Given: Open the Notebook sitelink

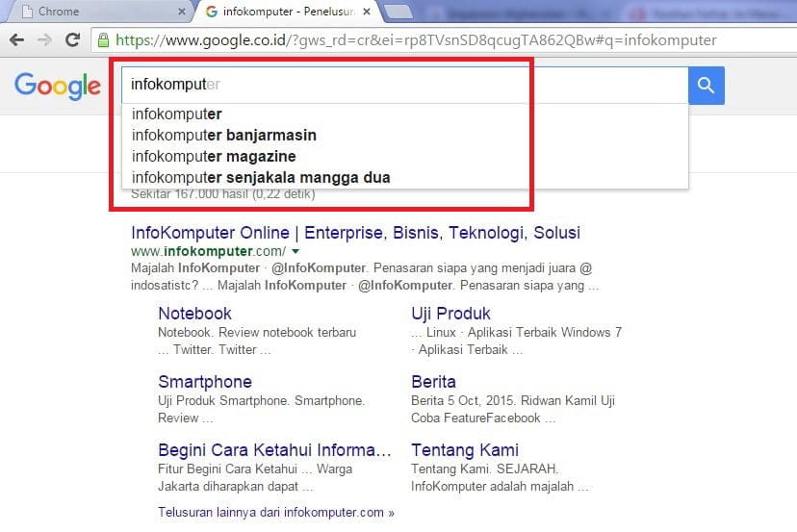Looking at the screenshot, I should pyautogui.click(x=194, y=314).
